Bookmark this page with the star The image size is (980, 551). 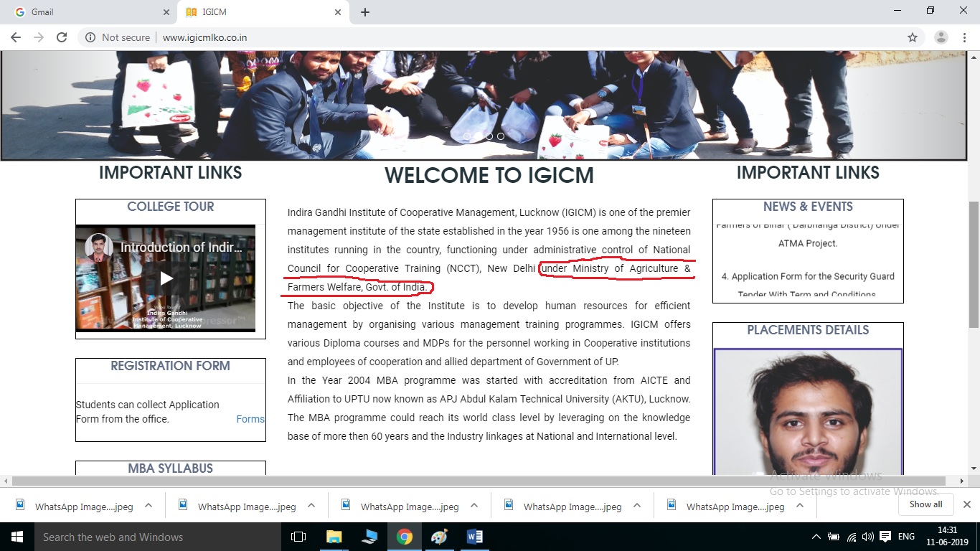click(913, 37)
